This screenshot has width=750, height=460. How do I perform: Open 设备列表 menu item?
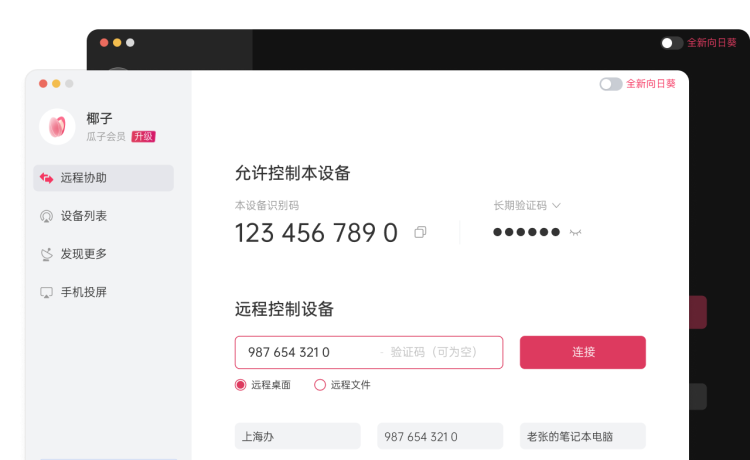[84, 216]
